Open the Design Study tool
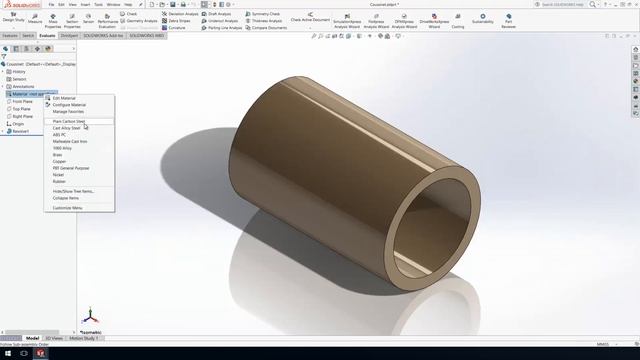This screenshot has height=360, width=640. pyautogui.click(x=13, y=17)
